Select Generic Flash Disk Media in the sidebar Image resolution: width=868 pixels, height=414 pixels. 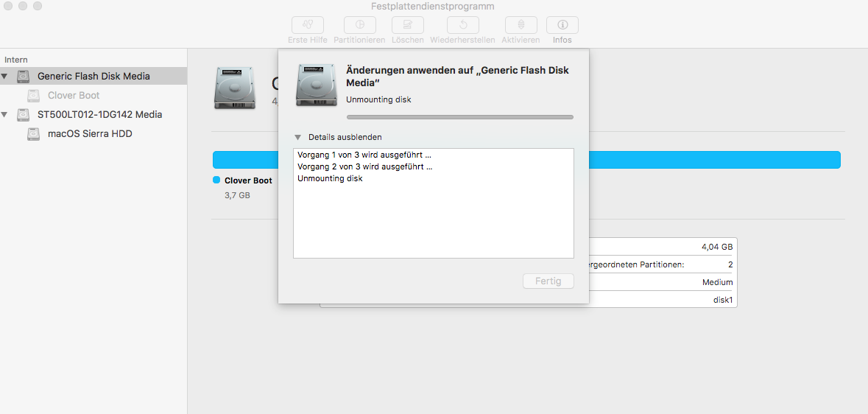(93, 76)
